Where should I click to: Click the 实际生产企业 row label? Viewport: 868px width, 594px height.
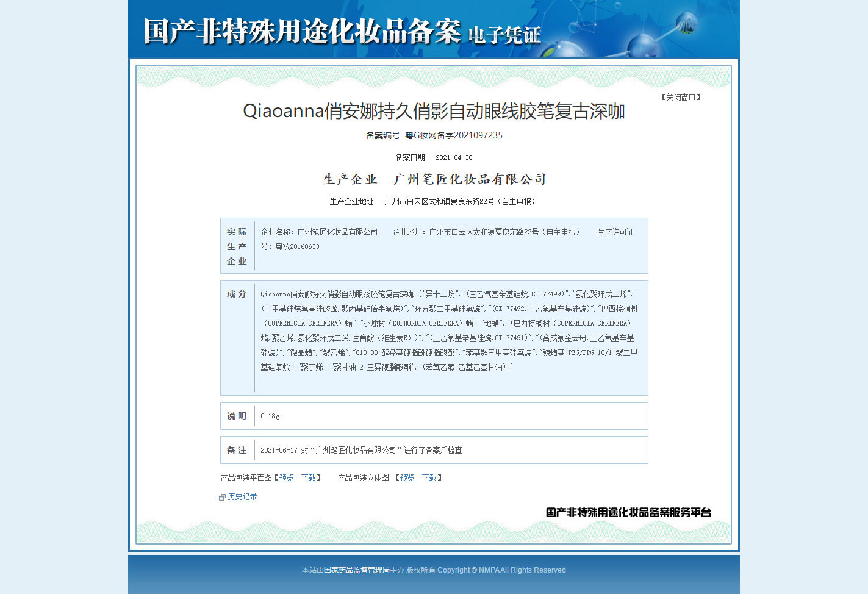(237, 246)
